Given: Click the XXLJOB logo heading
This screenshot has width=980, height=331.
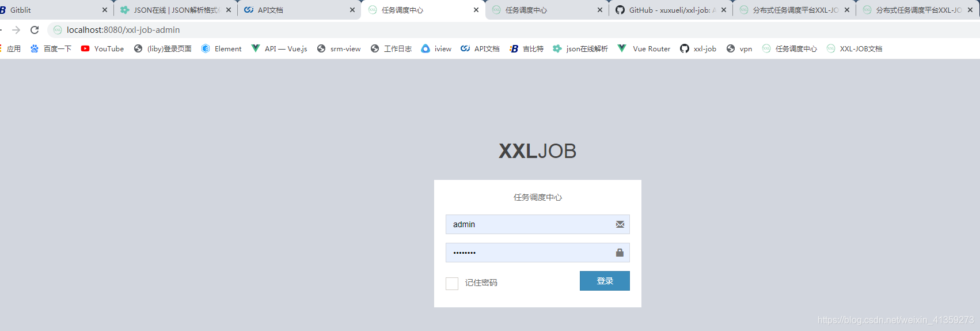Looking at the screenshot, I should point(537,151).
